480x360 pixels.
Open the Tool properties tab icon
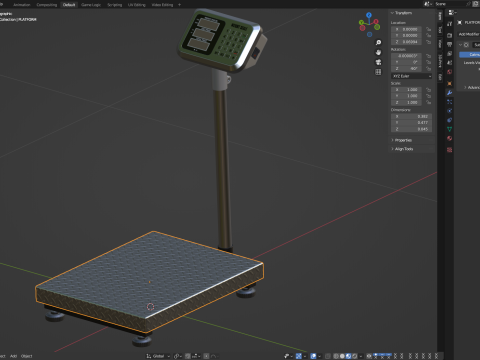(x=450, y=24)
